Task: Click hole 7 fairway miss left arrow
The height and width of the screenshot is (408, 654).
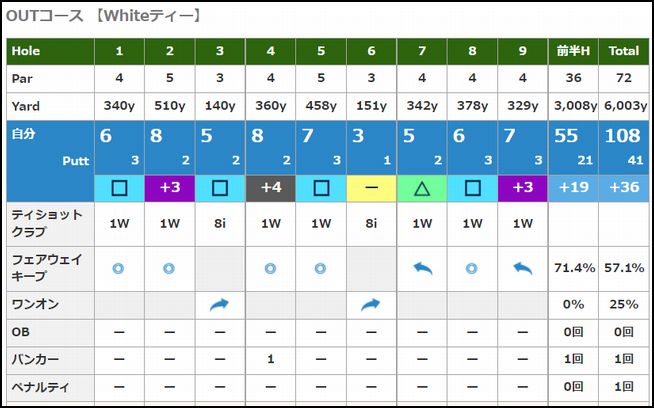Action: (x=422, y=268)
